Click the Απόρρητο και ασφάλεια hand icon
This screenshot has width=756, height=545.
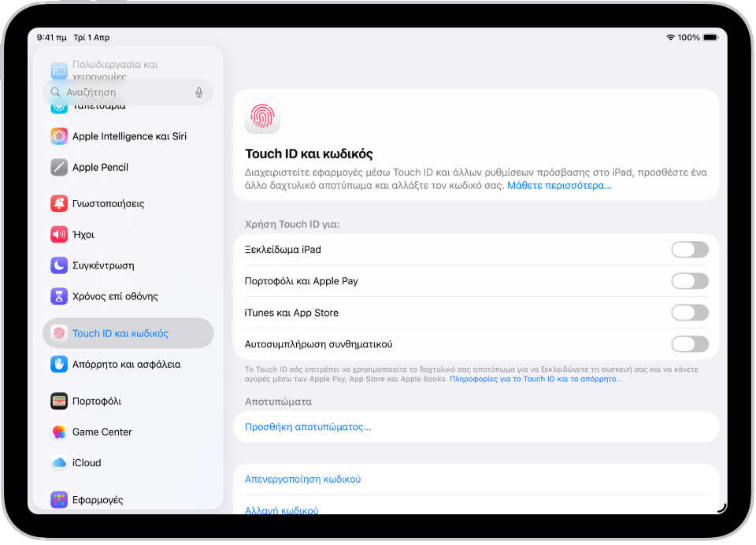(x=59, y=364)
